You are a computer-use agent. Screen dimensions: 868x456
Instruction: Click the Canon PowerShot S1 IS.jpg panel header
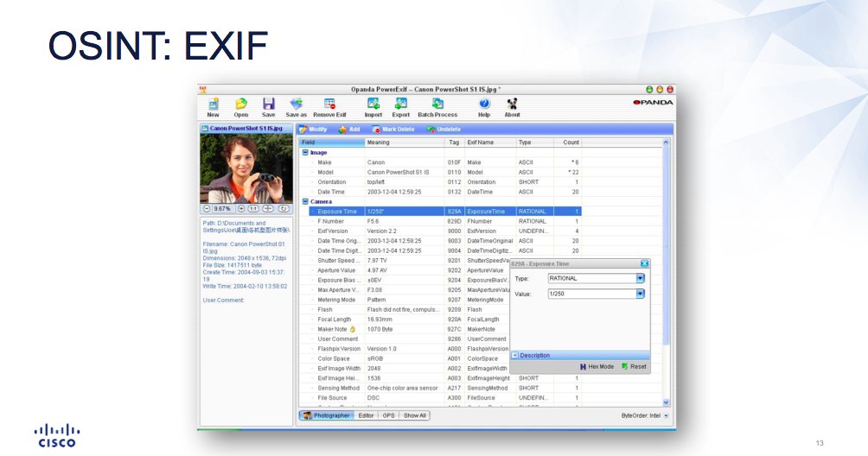tap(246, 128)
